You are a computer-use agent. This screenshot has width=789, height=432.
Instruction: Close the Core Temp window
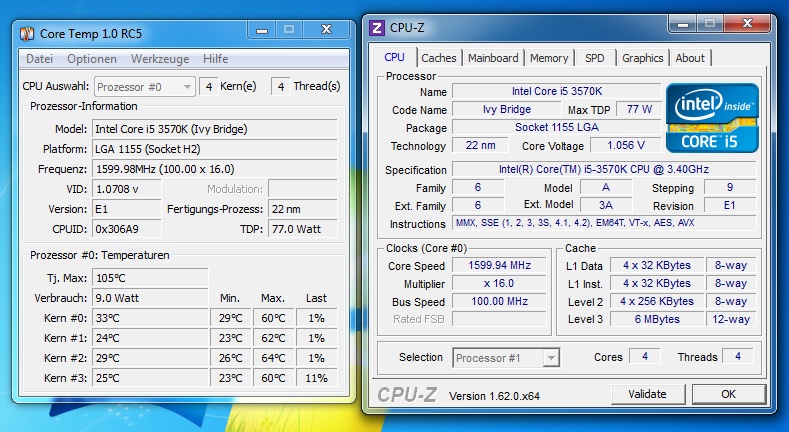[326, 30]
